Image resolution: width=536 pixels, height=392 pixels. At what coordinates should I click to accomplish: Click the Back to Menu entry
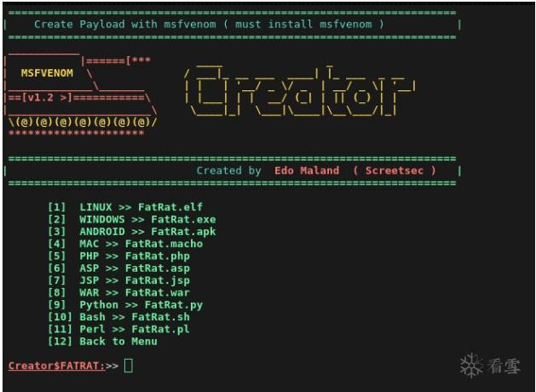click(102, 342)
